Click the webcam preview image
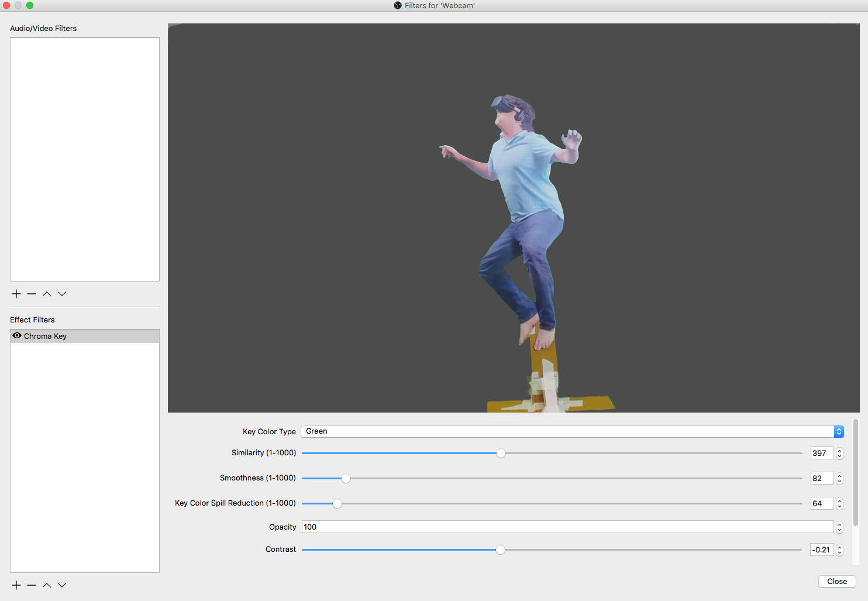868x601 pixels. point(514,218)
